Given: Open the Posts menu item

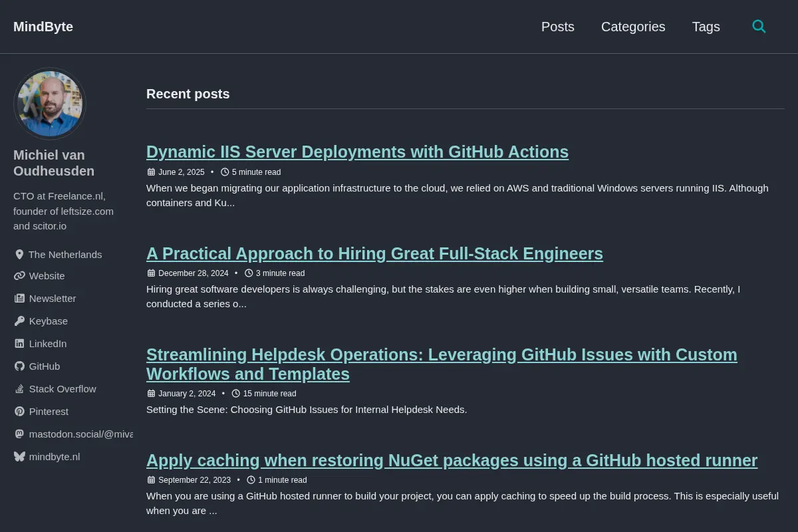Looking at the screenshot, I should (558, 27).
